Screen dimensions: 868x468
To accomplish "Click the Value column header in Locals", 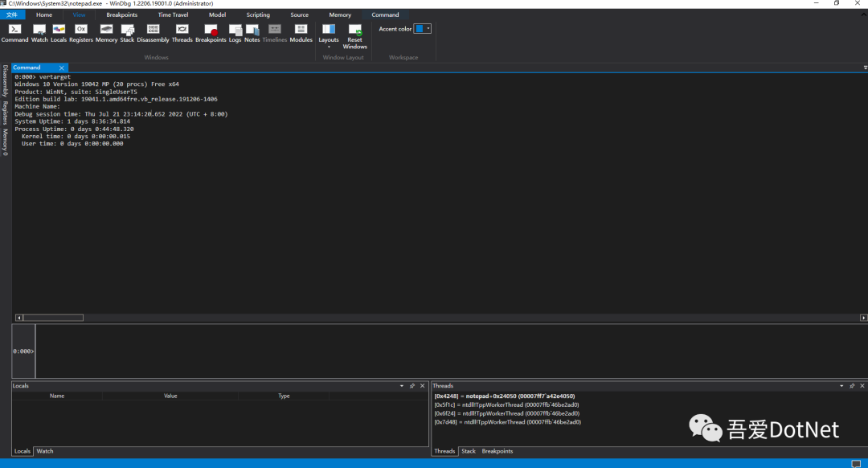I will (170, 396).
